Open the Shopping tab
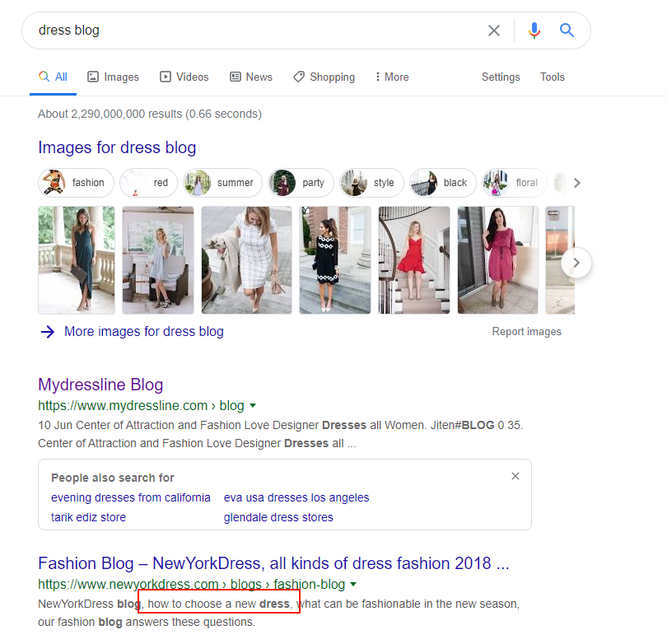This screenshot has width=667, height=644. click(324, 77)
